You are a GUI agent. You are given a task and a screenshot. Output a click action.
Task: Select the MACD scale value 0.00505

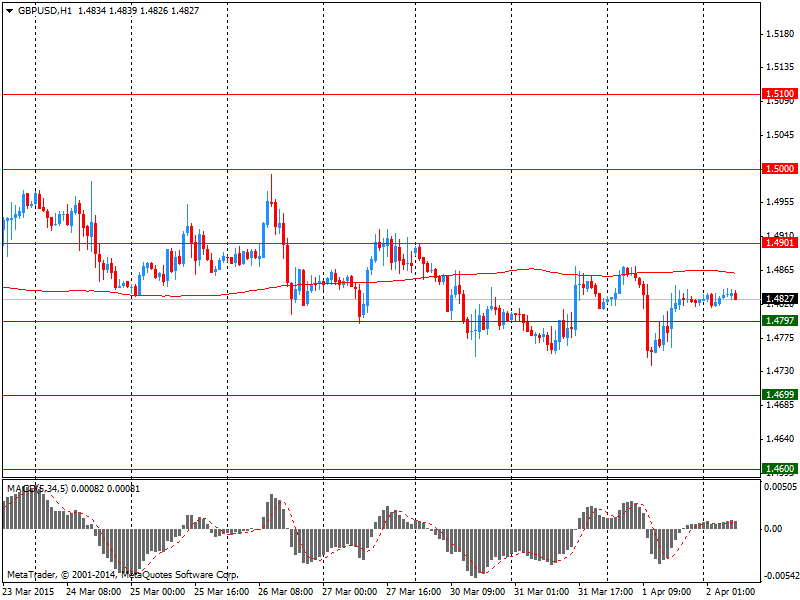click(x=781, y=487)
